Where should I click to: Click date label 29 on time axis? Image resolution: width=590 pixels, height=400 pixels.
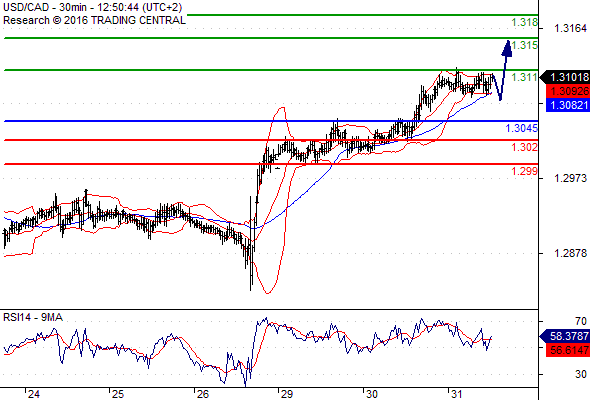[x=287, y=394]
